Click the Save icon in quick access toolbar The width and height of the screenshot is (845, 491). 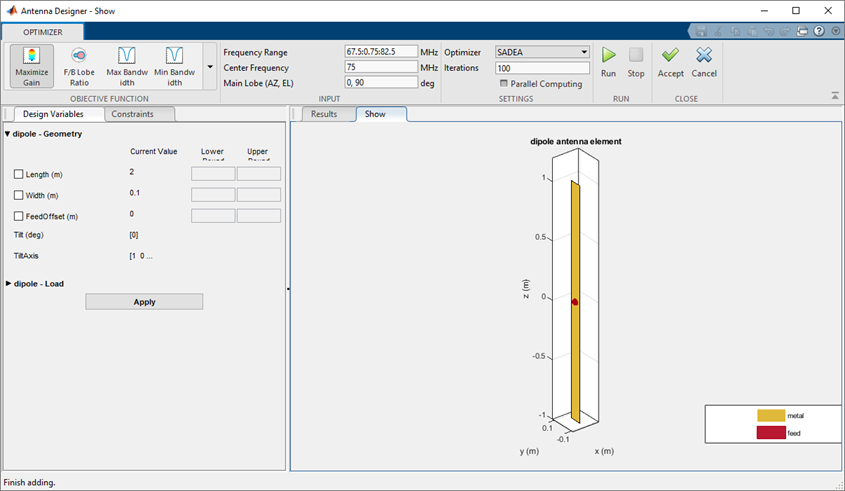[x=701, y=31]
